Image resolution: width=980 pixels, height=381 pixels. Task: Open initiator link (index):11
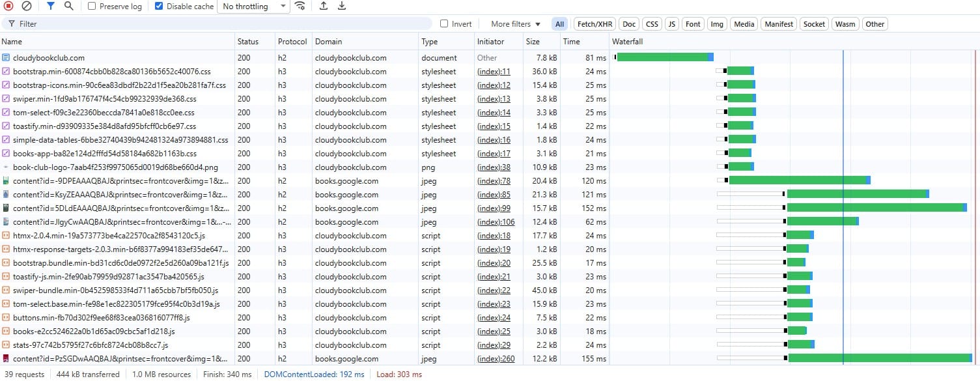pyautogui.click(x=494, y=72)
